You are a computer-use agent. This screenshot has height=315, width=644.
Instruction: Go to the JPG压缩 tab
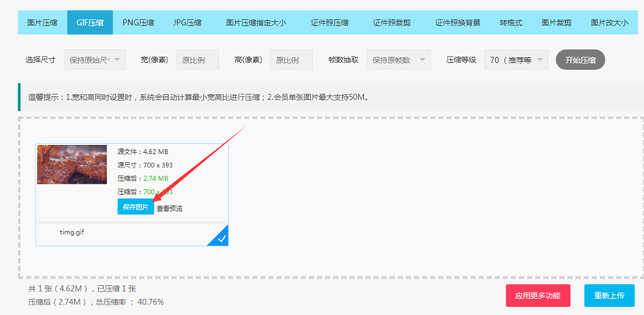click(188, 23)
